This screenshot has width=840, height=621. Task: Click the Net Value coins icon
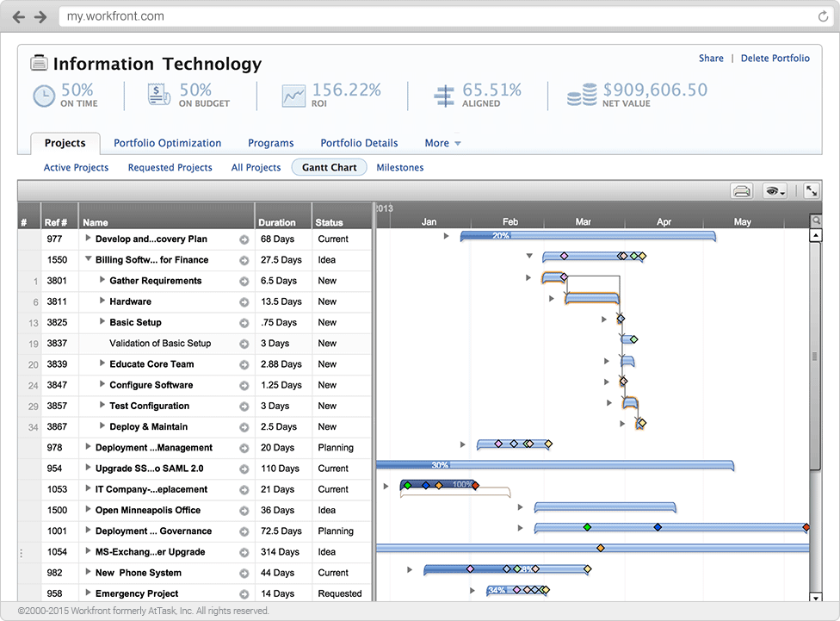582,95
